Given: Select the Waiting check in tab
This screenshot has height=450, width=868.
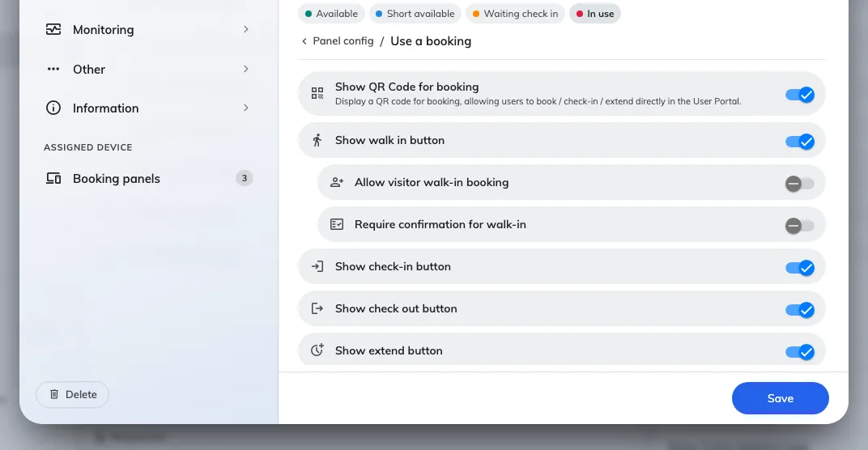Looking at the screenshot, I should (x=515, y=14).
